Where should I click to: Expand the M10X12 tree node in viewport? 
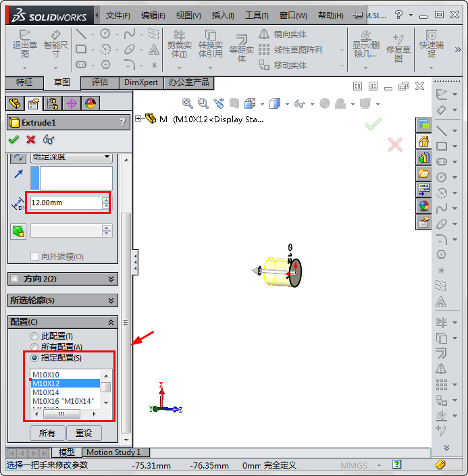click(x=139, y=119)
